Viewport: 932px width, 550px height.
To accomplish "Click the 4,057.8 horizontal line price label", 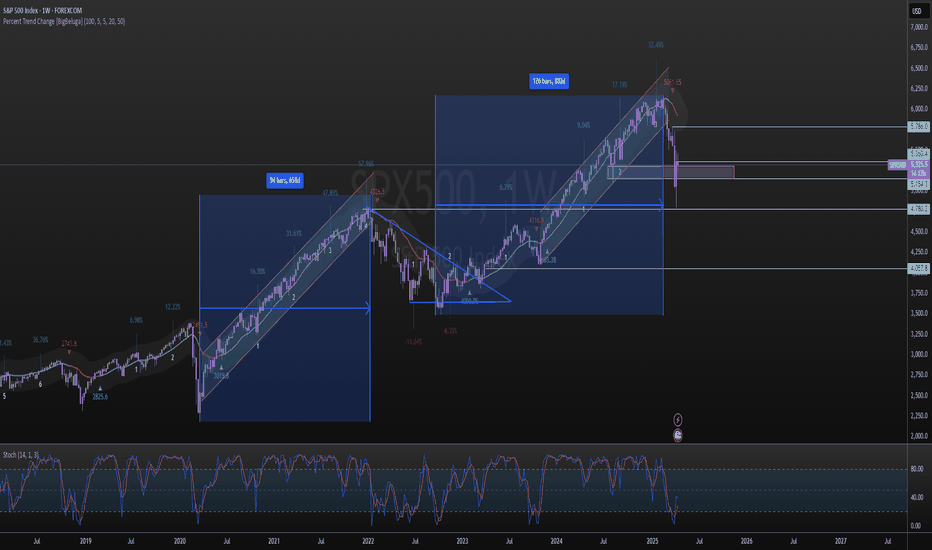I will 918,269.
